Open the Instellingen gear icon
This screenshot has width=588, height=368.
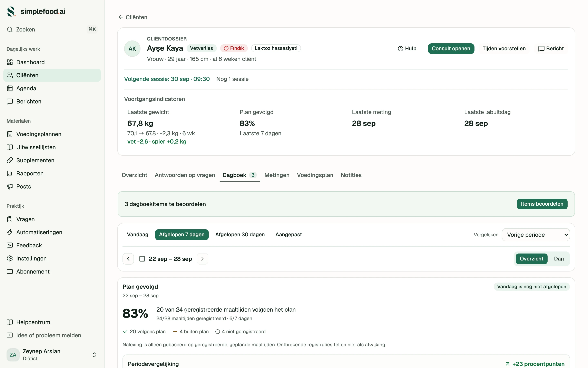tap(10, 258)
